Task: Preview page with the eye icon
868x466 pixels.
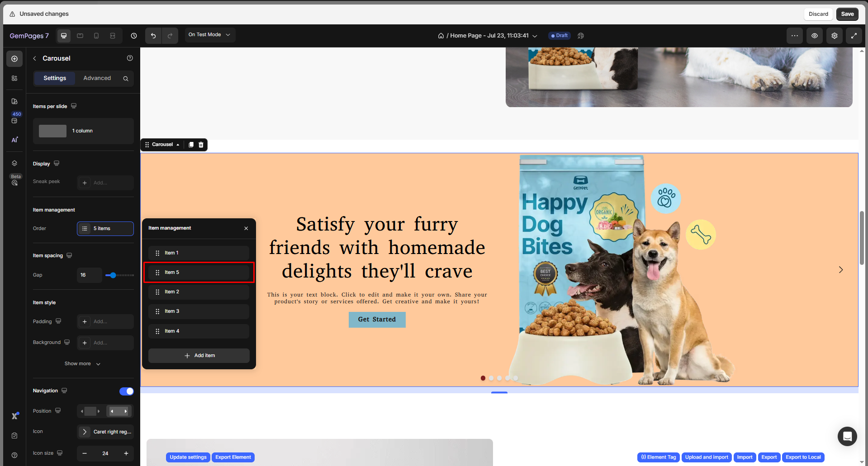Action: [x=815, y=36]
